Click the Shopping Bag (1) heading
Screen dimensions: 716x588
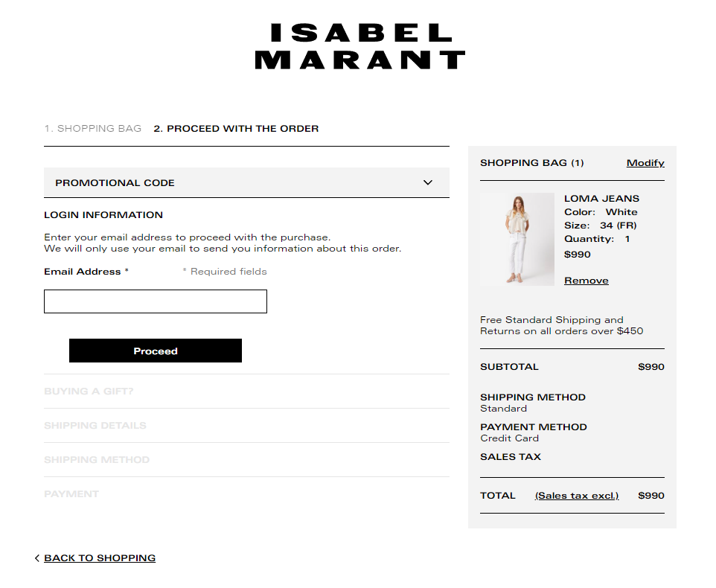pos(532,163)
